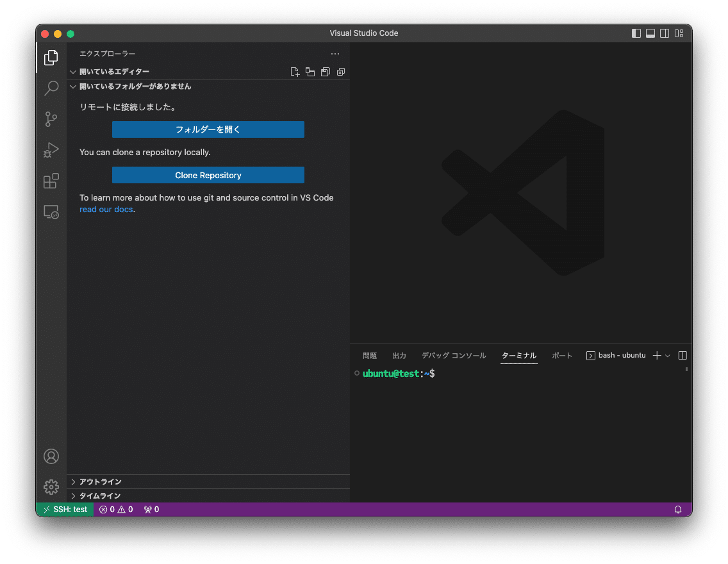Click the リモートに接続しました。 text

[128, 107]
